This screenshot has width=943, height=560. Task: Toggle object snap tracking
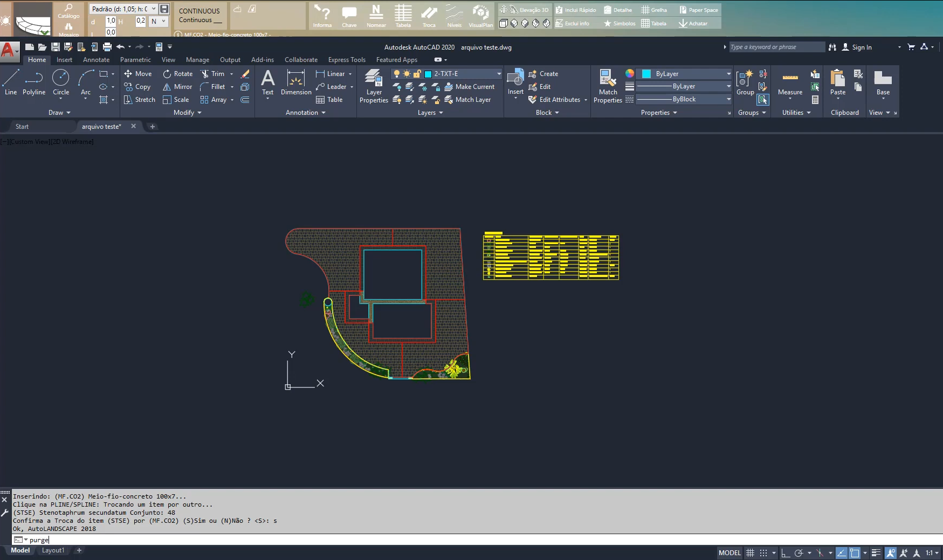pos(842,553)
